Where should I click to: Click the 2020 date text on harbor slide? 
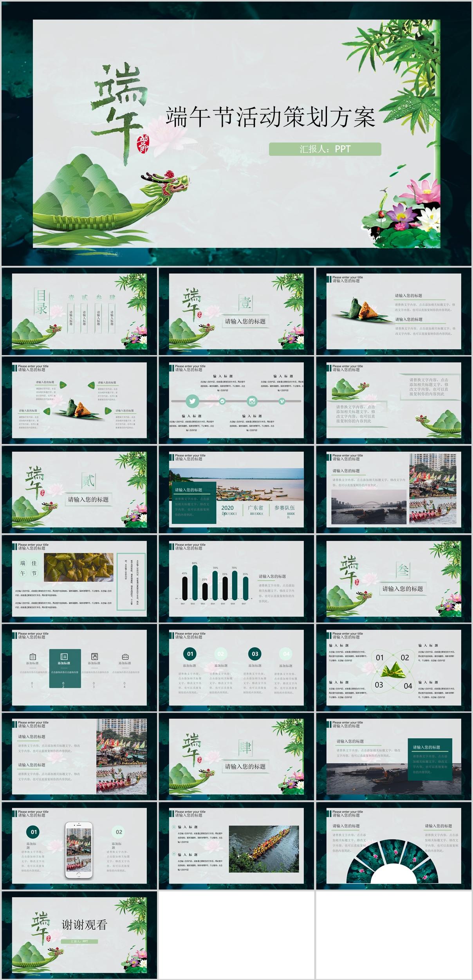point(227,507)
